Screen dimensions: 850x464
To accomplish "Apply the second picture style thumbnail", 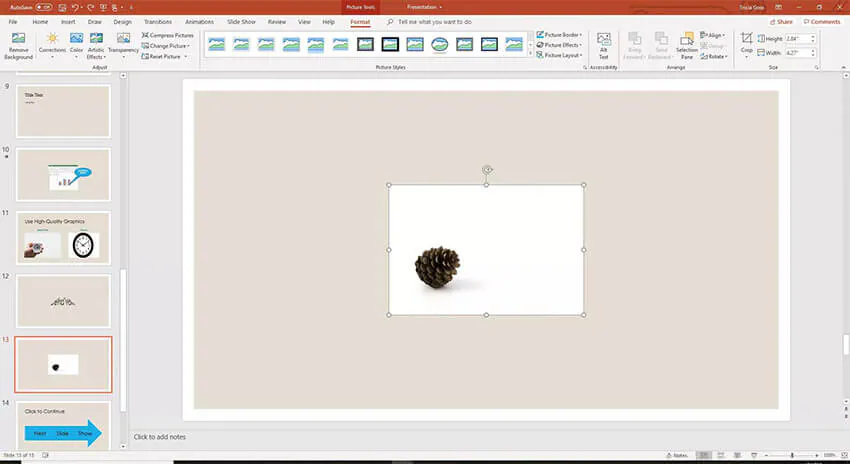I will pyautogui.click(x=241, y=44).
